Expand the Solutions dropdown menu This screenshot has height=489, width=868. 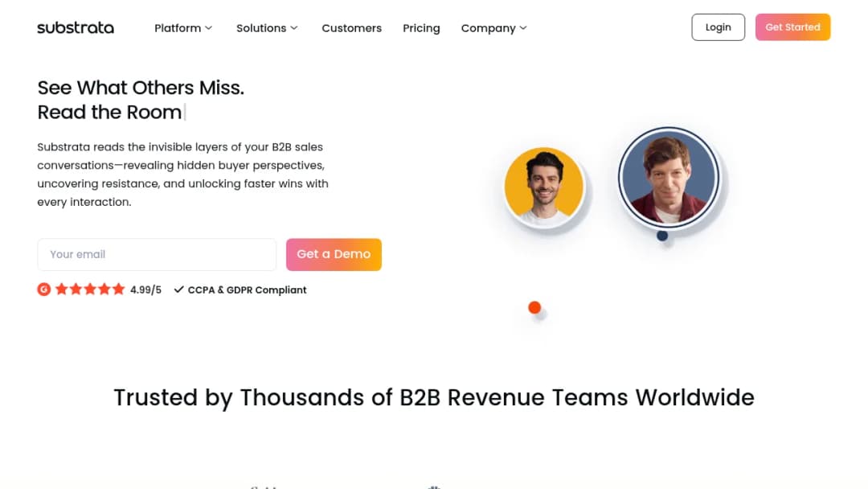pos(267,28)
